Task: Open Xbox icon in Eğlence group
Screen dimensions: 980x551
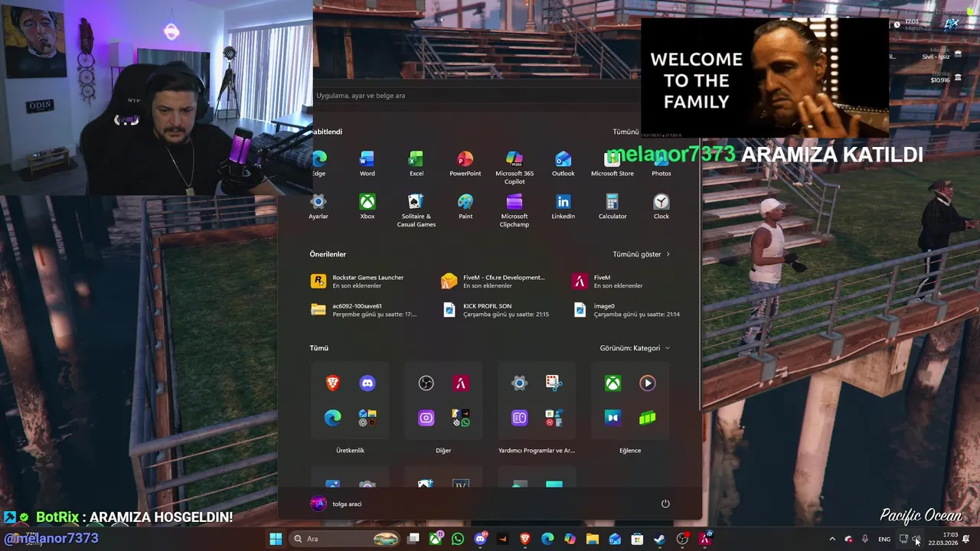Action: tap(613, 383)
